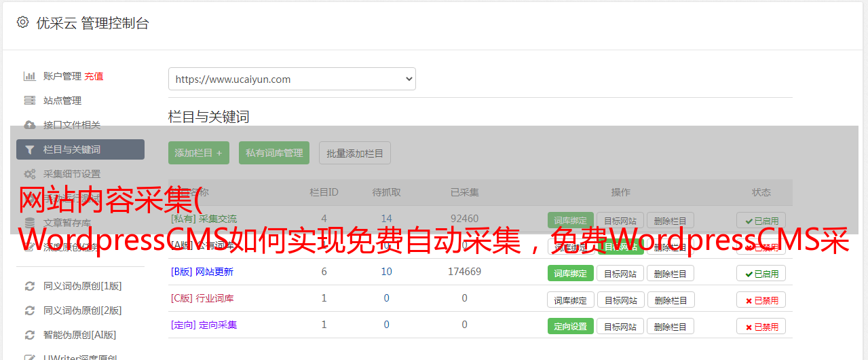Toggle the 已禁用 status of 定向采集

pos(761,326)
